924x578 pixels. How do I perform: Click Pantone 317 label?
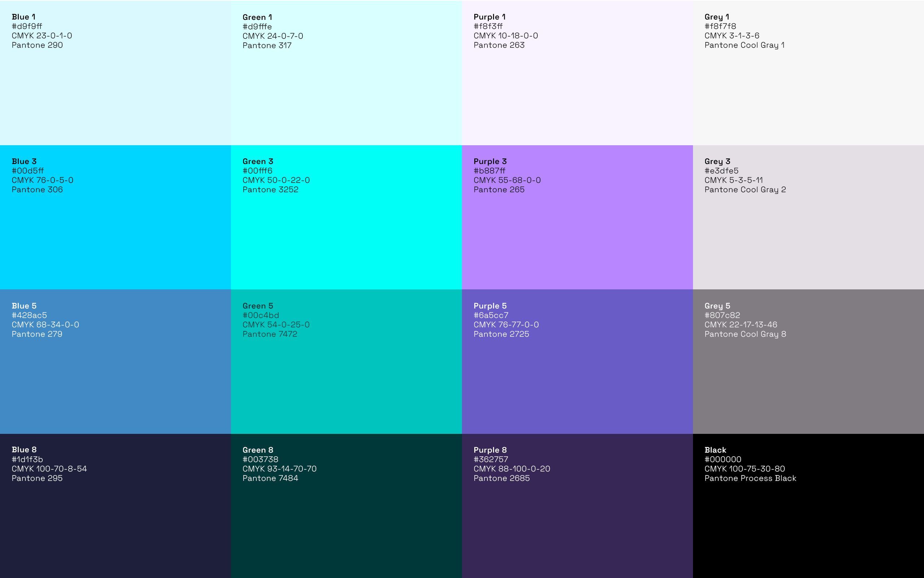coord(267,46)
